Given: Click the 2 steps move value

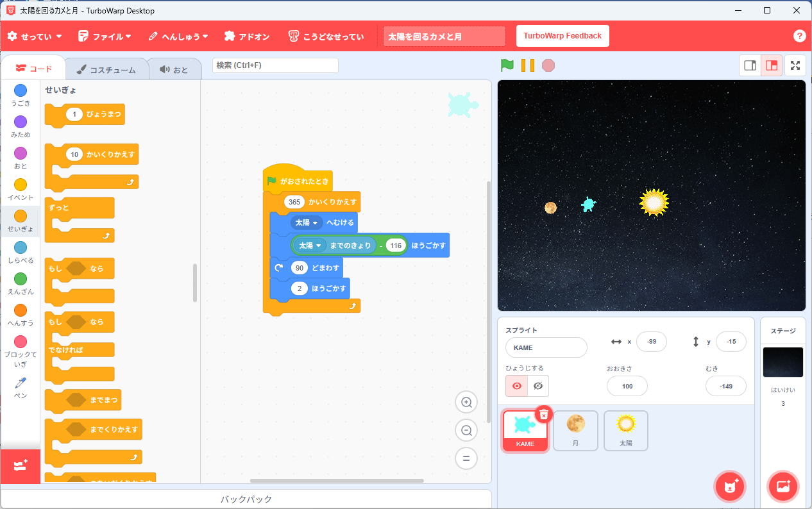Looking at the screenshot, I should (x=300, y=288).
